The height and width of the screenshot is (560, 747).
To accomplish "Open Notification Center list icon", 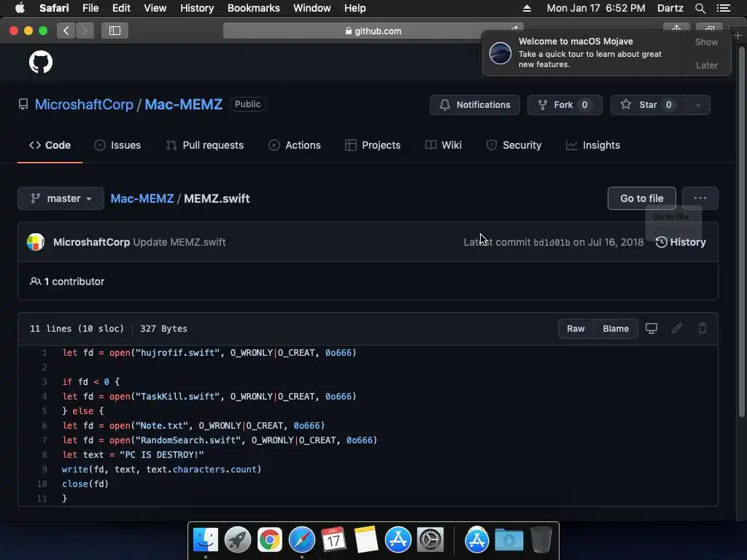I will [724, 8].
